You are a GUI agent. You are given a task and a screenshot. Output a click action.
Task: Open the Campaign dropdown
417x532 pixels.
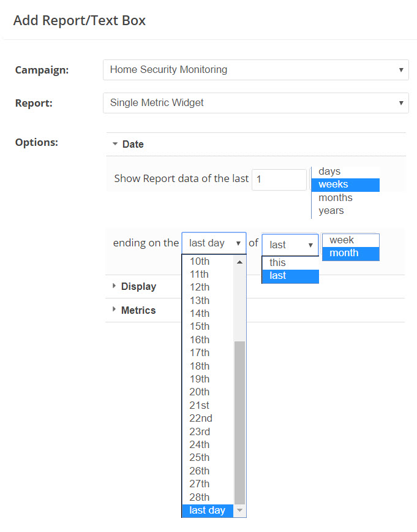pyautogui.click(x=255, y=70)
